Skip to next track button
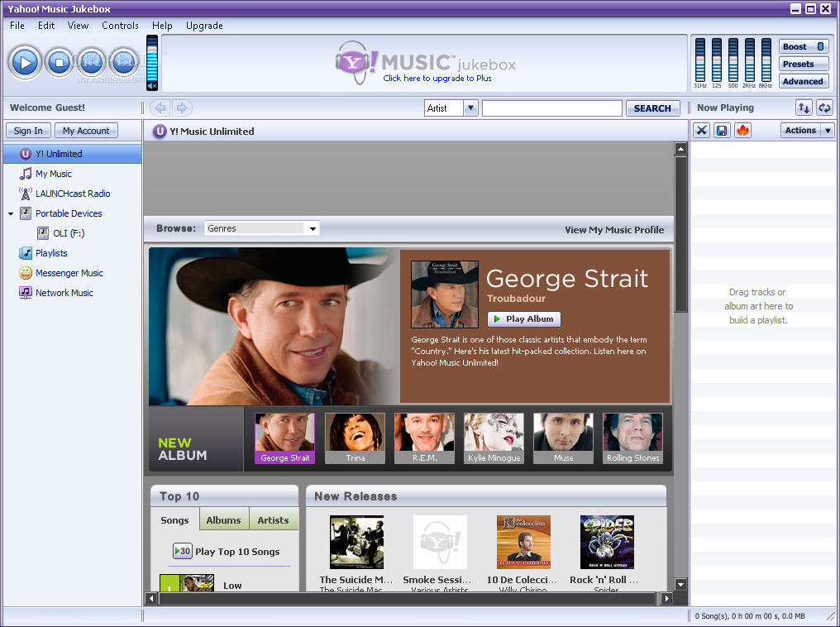This screenshot has height=627, width=840. (x=124, y=62)
